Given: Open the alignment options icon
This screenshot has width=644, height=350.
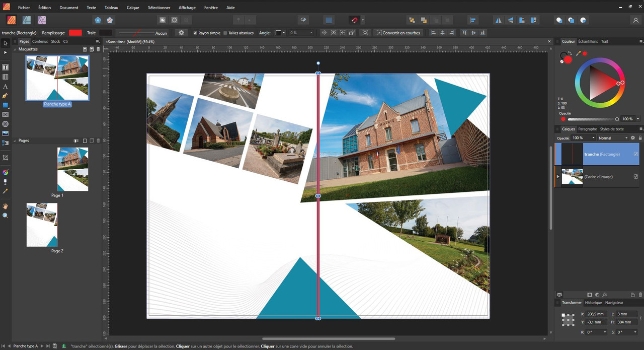Looking at the screenshot, I should pos(473,20).
